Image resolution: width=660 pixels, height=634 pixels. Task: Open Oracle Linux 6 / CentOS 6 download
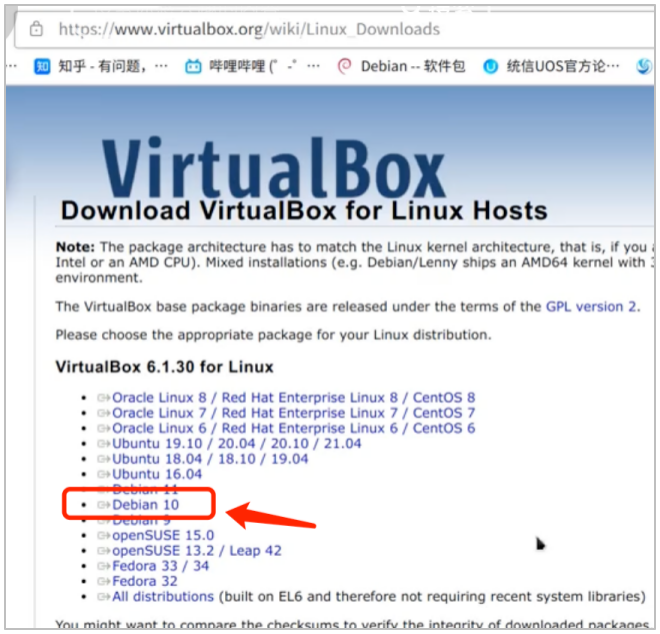293,428
